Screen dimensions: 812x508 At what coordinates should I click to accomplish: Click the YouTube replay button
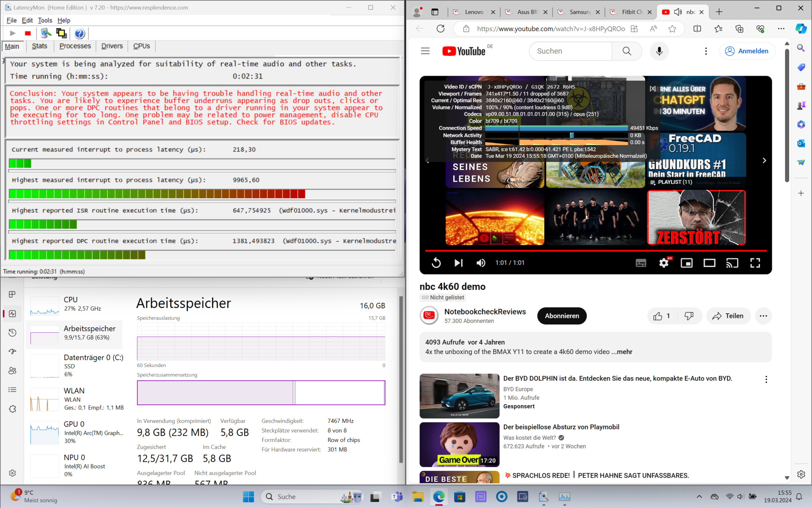click(436, 263)
